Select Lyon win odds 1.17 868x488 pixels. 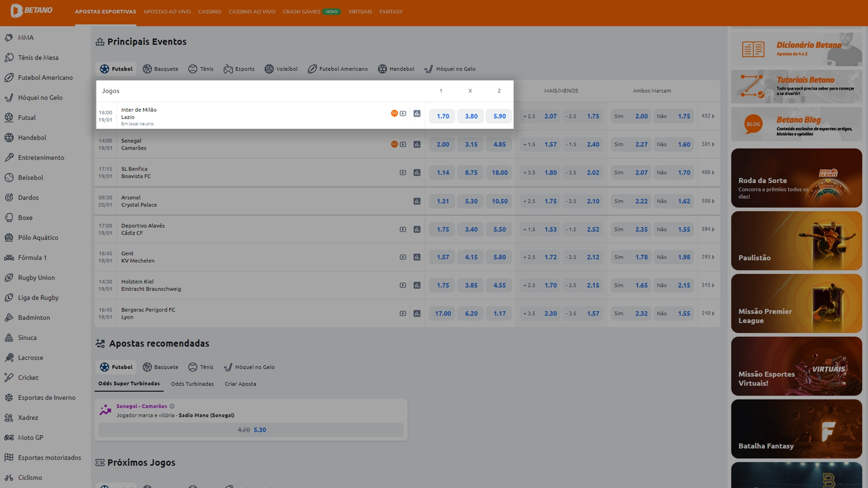tap(500, 314)
